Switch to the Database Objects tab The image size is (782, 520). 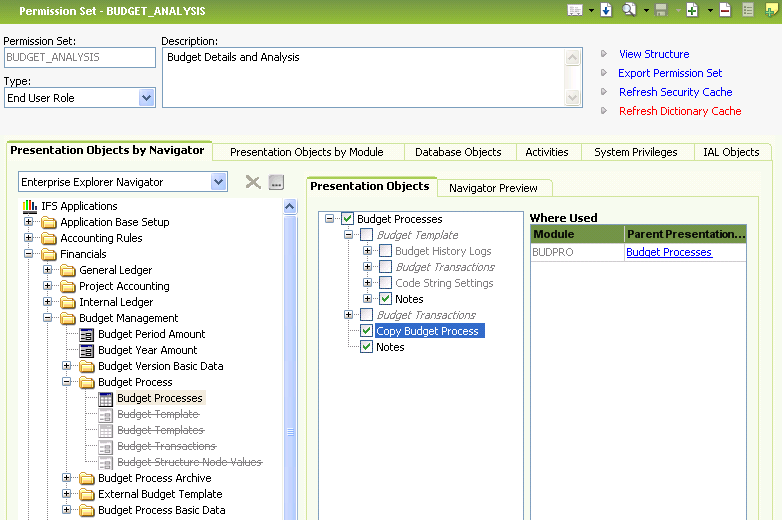(x=458, y=152)
